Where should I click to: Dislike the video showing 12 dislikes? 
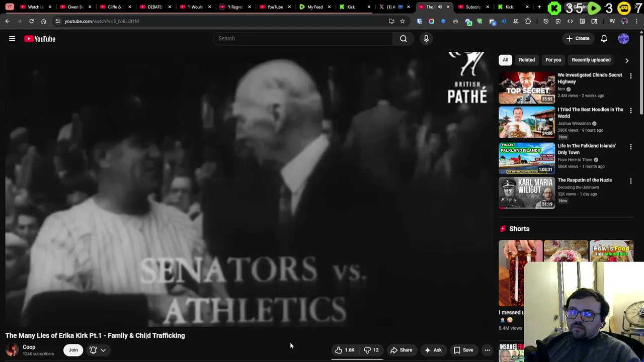tap(371, 350)
